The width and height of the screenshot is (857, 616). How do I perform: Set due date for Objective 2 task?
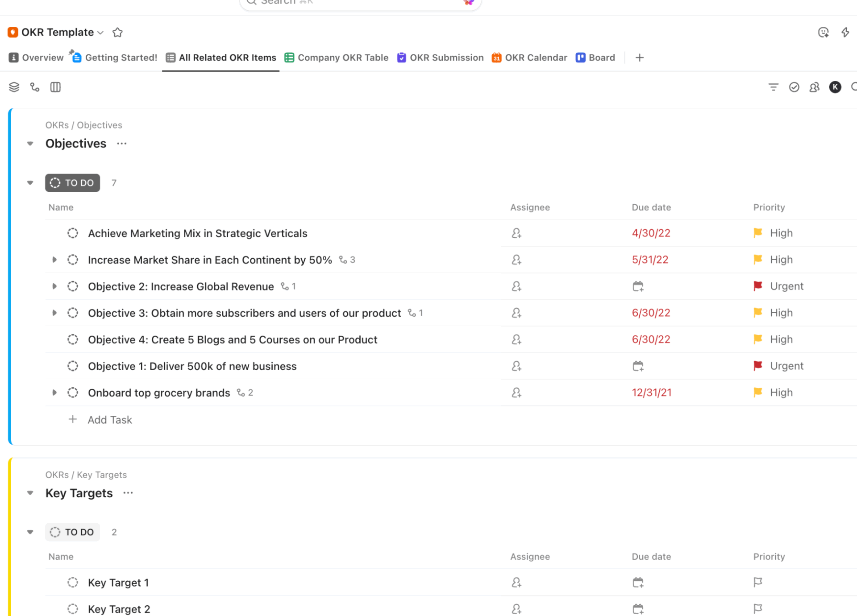(638, 286)
